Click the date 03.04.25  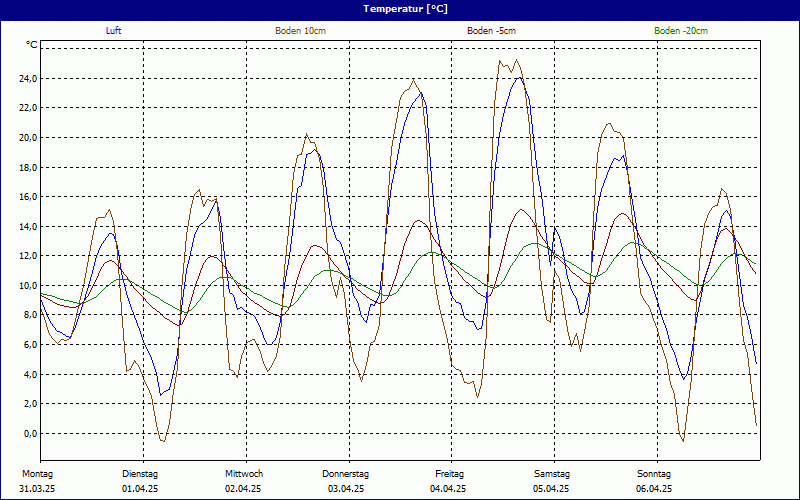coord(346,489)
